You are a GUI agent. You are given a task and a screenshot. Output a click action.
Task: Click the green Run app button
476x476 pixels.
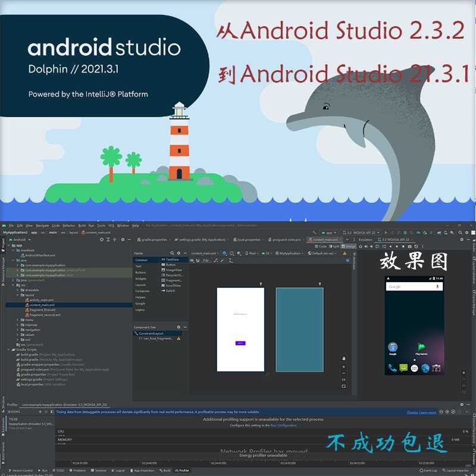click(386, 233)
